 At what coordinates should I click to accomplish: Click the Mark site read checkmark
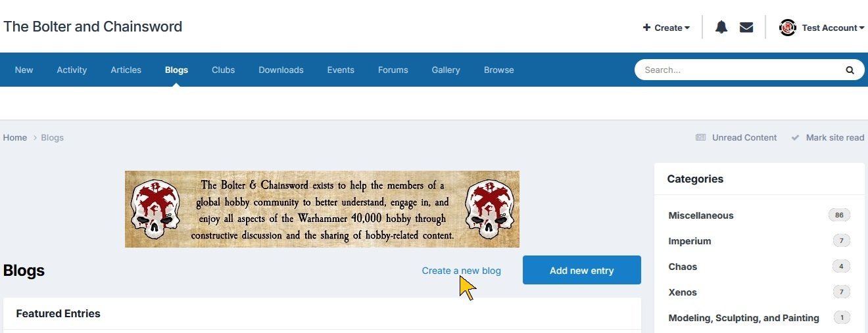[795, 137]
